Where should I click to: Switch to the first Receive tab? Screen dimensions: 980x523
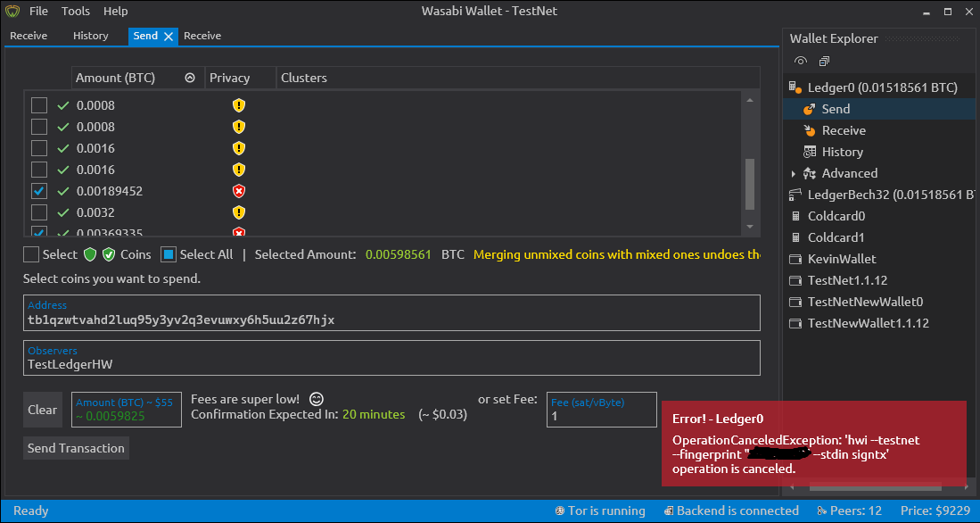click(29, 36)
